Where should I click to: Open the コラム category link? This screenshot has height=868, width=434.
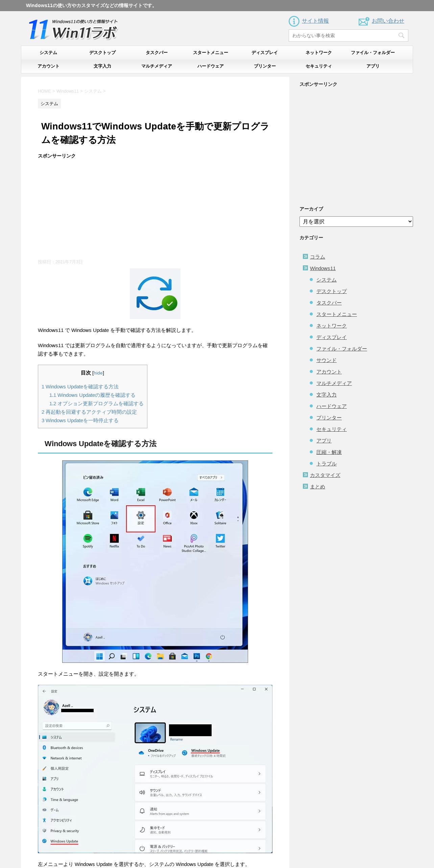pyautogui.click(x=317, y=257)
